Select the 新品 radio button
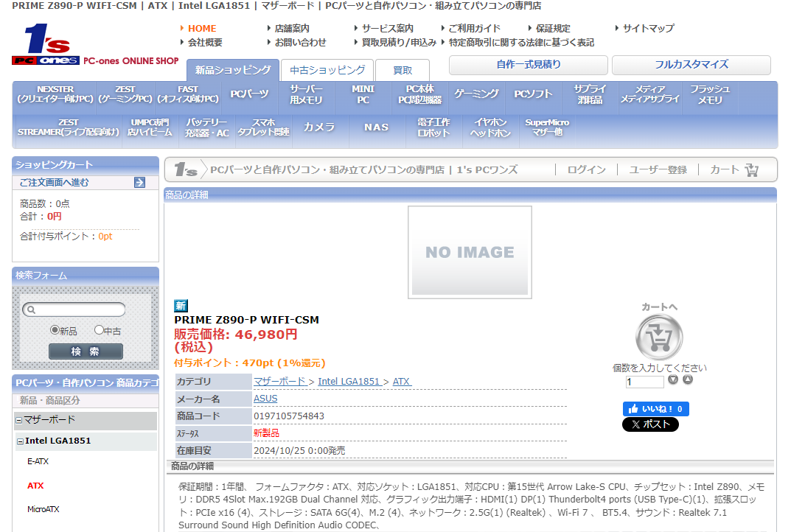Screen dimensions: 791x532 [x=55, y=330]
